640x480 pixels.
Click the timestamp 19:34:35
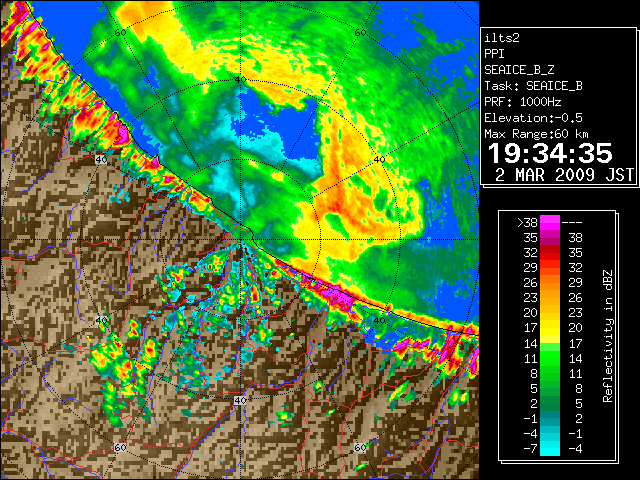(550, 153)
